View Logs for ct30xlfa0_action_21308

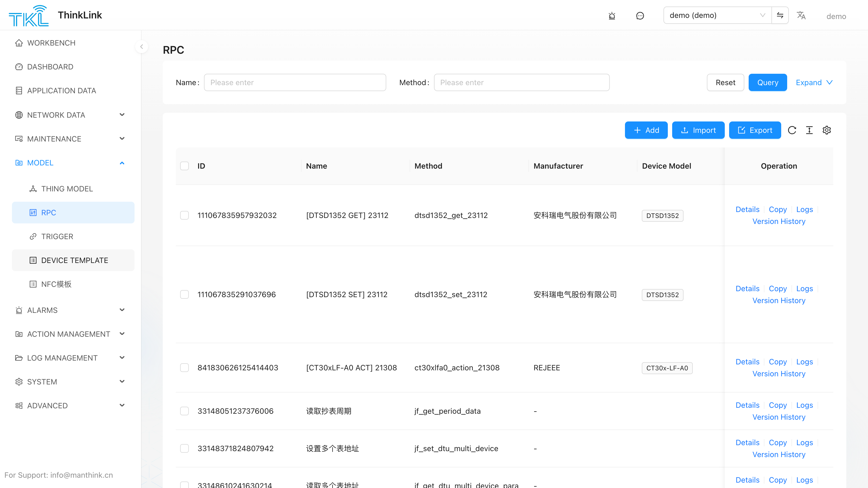coord(804,361)
